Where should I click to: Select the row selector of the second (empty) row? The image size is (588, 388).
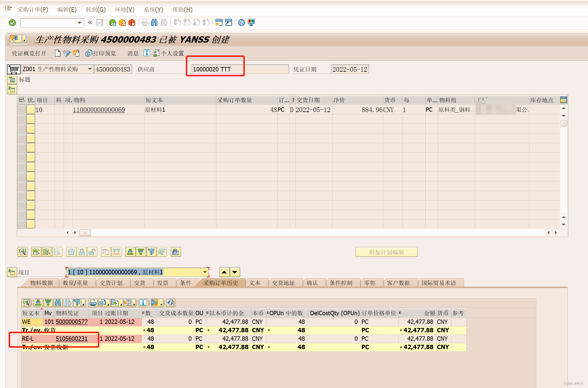[22, 119]
